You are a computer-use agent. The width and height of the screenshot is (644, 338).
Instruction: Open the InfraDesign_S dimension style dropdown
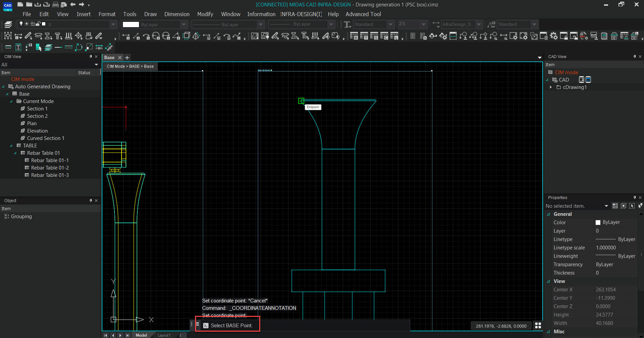coord(479,24)
